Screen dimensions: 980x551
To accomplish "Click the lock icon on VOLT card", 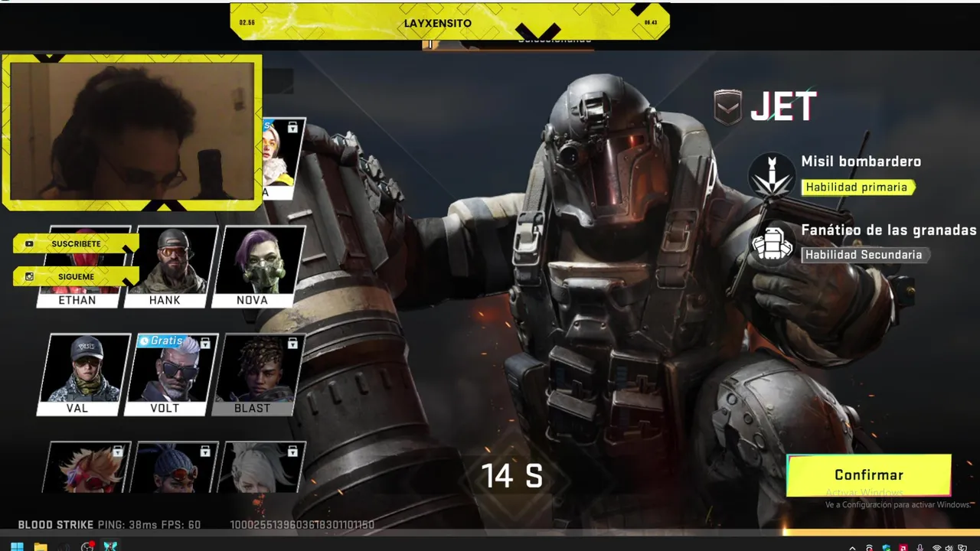I will pos(205,344).
